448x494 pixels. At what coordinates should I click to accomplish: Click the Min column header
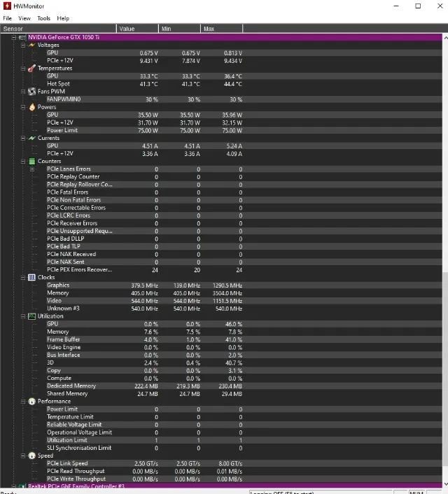click(x=179, y=29)
